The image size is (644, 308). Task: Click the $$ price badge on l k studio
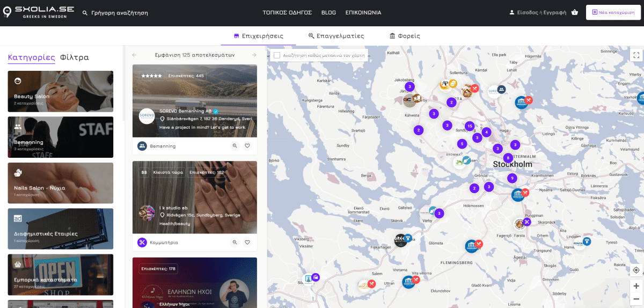(x=144, y=172)
